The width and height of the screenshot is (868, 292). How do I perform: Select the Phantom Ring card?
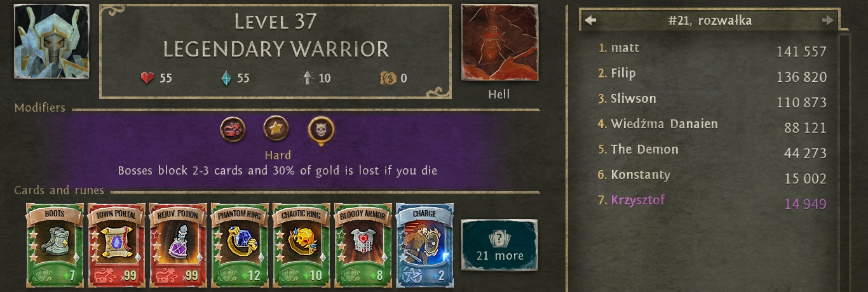240,245
